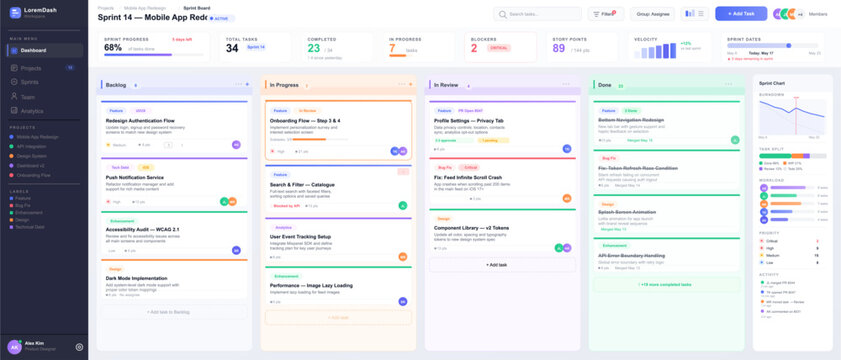841x360 pixels.
Task: Click the Sprint Progress bar
Action: click(154, 54)
